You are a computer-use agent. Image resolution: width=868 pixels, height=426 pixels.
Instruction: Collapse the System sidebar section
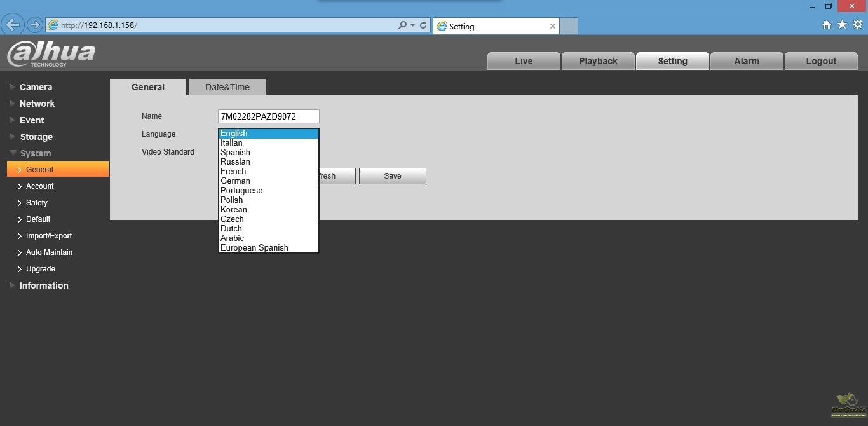(x=35, y=153)
